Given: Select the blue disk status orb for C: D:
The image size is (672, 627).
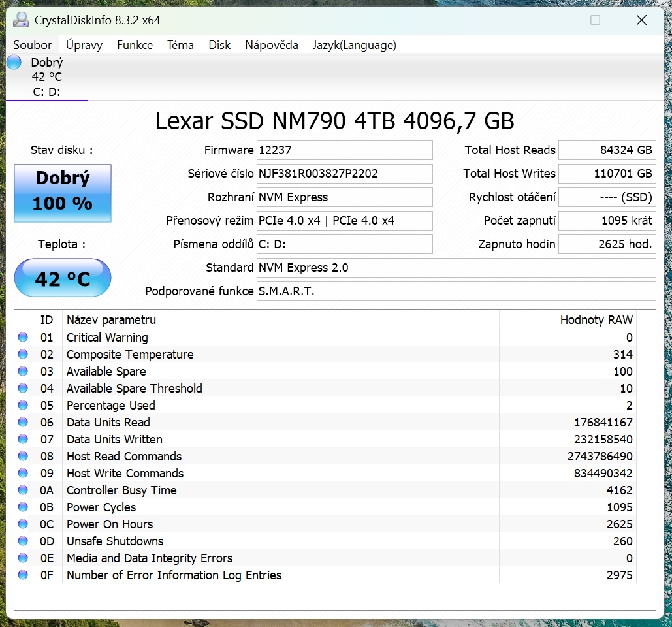Looking at the screenshot, I should (14, 62).
